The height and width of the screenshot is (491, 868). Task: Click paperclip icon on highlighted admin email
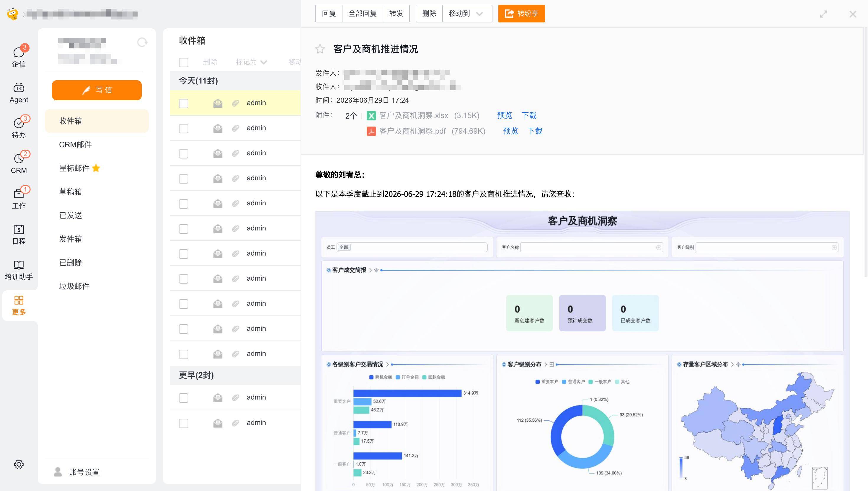236,103
